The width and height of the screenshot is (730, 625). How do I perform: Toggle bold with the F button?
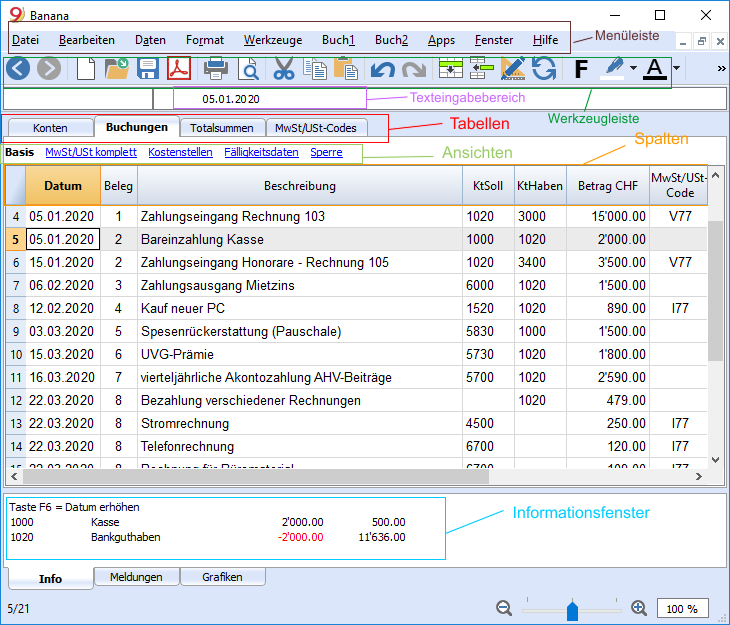coord(581,69)
